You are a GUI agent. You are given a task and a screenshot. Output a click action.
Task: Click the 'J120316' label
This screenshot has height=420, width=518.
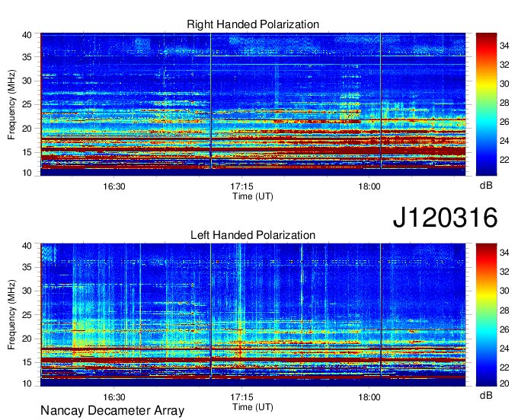[445, 217]
